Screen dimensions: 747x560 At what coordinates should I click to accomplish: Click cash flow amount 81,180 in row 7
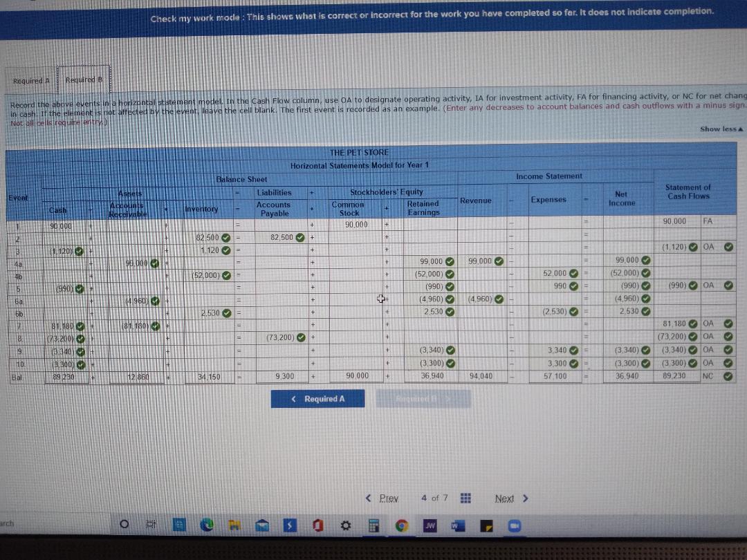point(676,324)
